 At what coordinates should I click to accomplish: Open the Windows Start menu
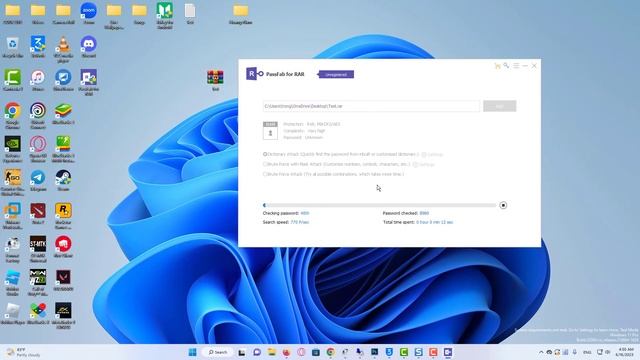[192, 352]
